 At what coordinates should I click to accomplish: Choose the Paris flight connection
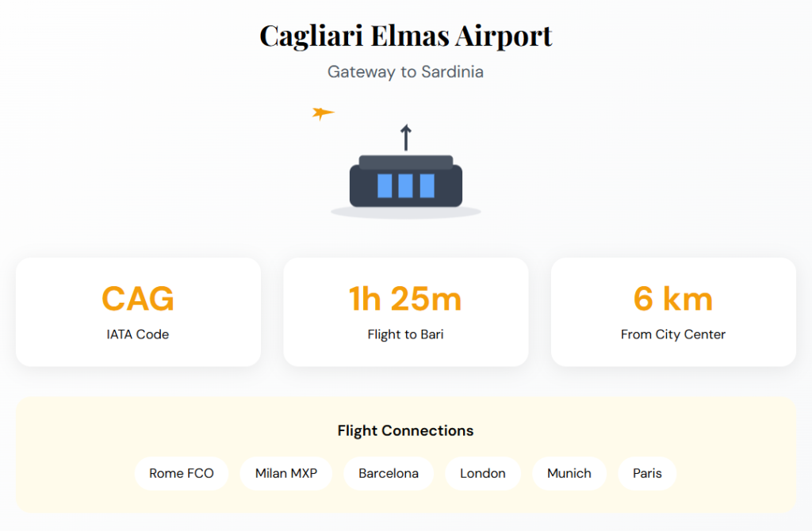(x=647, y=473)
